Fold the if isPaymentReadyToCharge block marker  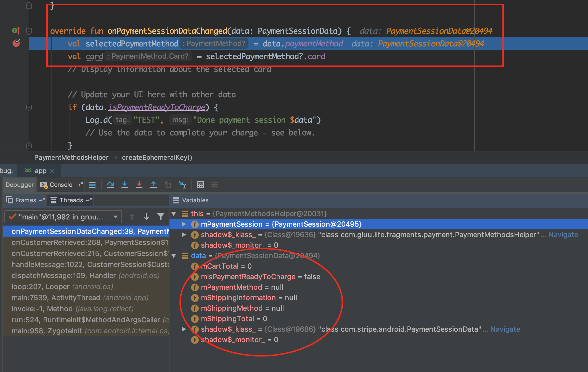[29, 107]
